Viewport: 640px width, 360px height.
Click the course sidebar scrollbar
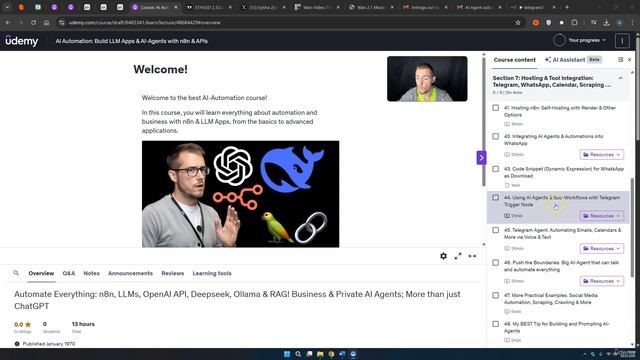632,229
